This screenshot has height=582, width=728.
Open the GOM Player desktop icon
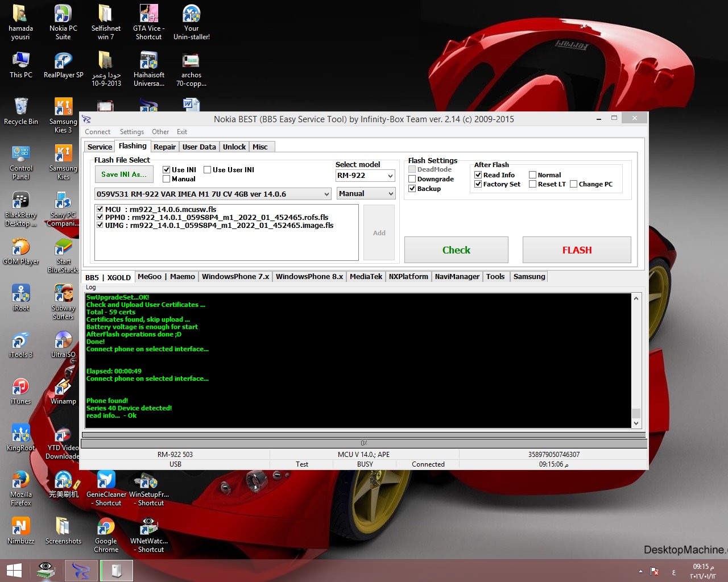tap(21, 251)
